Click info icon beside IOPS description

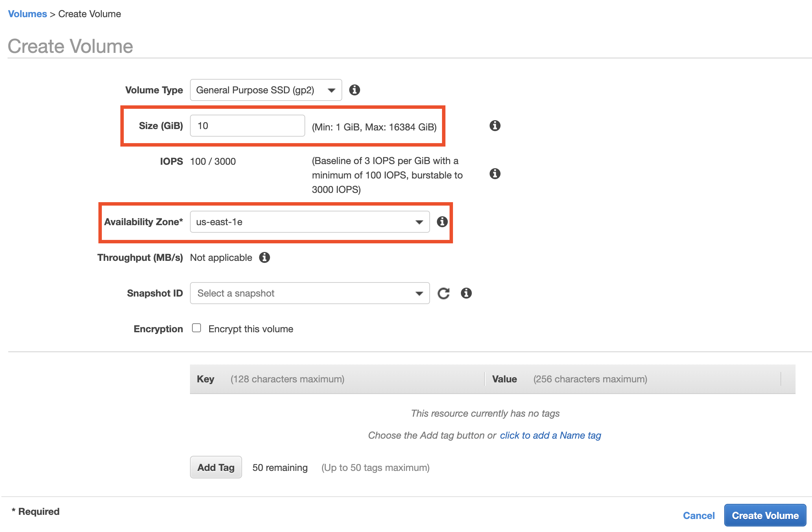[x=494, y=174]
